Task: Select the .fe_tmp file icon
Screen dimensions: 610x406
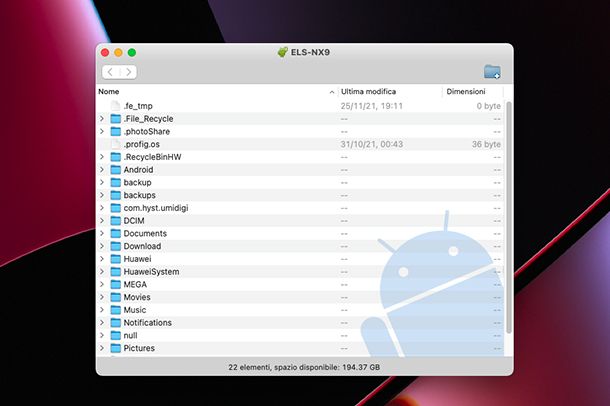Action: [116, 106]
